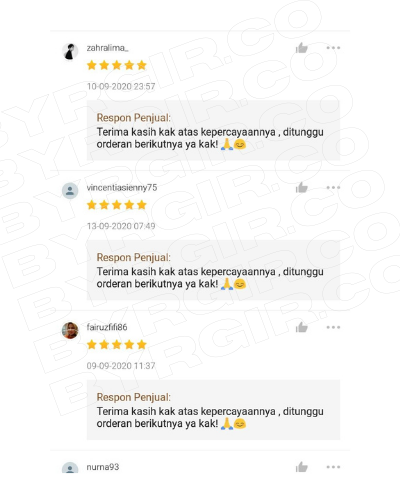Open three-dot menu on vincentiasienny75 review

(333, 188)
